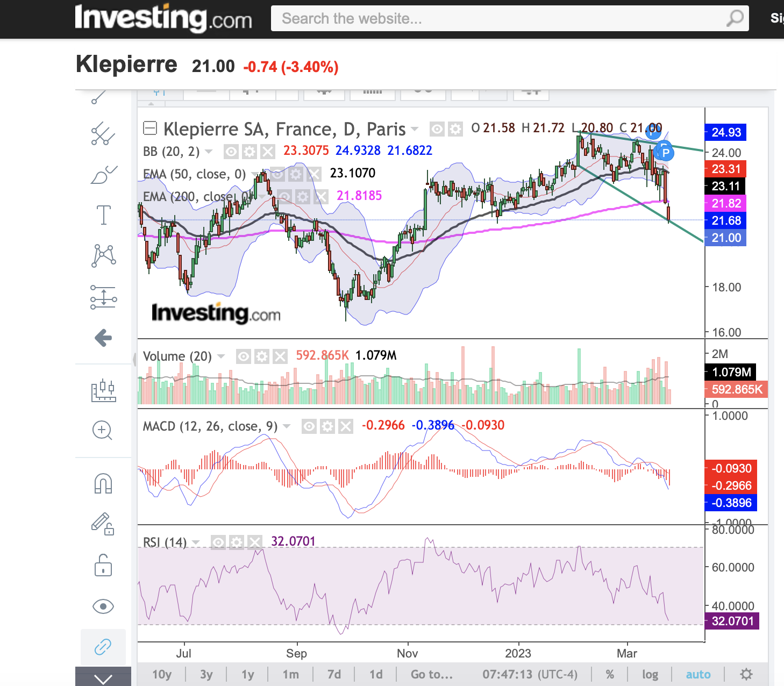Click the Klepierre page title
The width and height of the screenshot is (784, 686).
[127, 64]
